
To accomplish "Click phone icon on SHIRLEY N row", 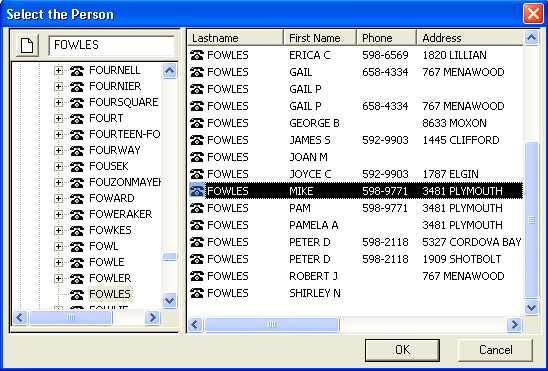I will tap(197, 293).
